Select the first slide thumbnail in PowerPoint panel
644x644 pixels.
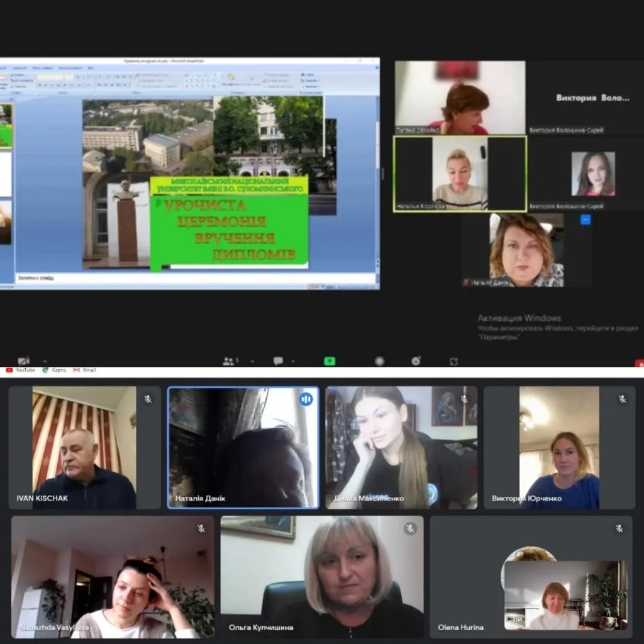pos(6,126)
